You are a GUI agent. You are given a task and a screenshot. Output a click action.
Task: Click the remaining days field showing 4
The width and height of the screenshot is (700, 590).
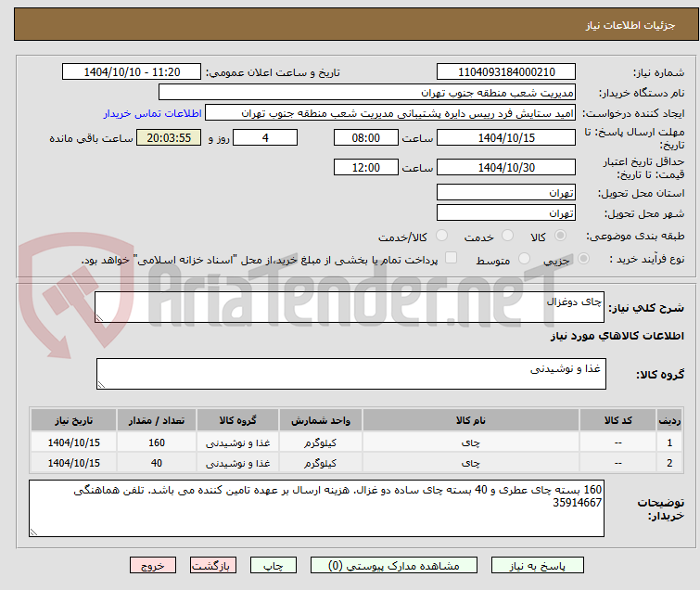coord(265,137)
